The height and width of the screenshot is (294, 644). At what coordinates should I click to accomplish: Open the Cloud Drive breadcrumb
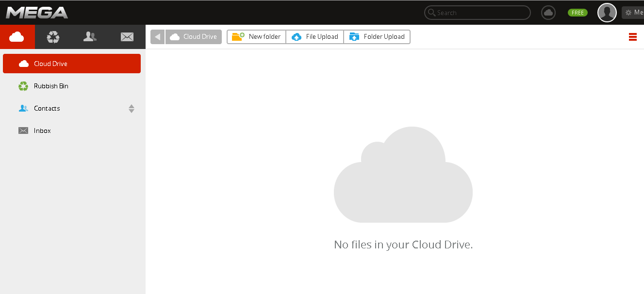[x=193, y=36]
